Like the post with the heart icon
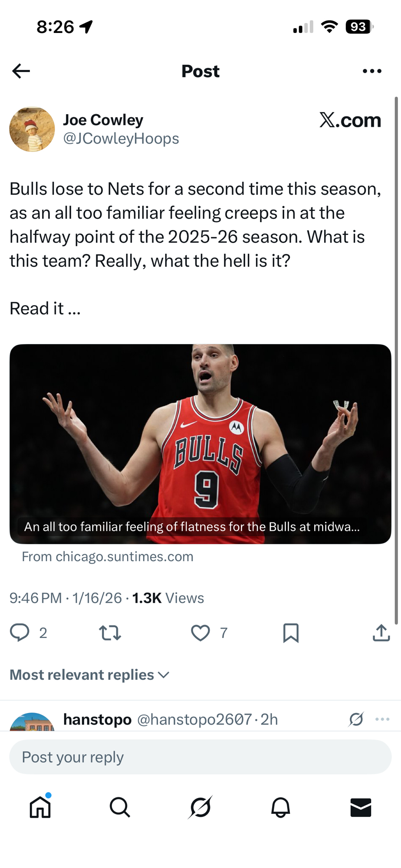Viewport: 401px width, 868px height. (200, 633)
